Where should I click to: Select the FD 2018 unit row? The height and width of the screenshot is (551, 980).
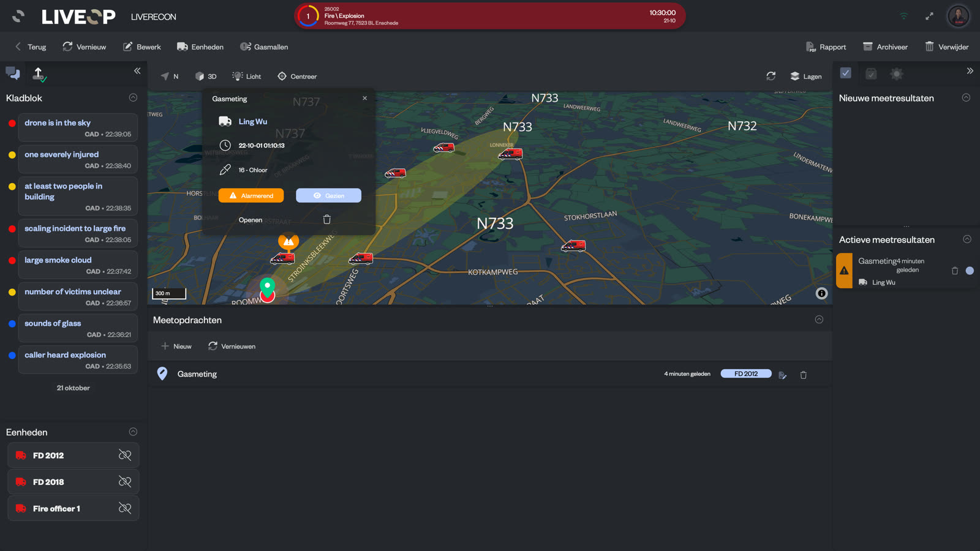coord(73,482)
